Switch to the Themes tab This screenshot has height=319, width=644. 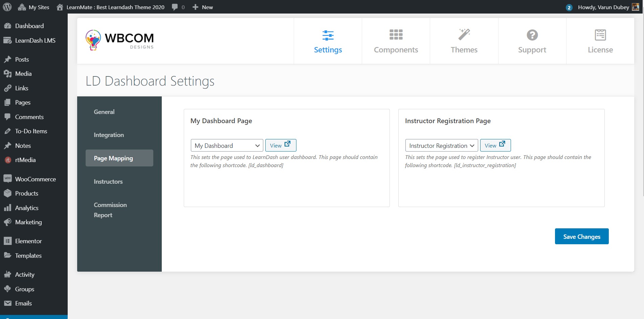pos(464,41)
